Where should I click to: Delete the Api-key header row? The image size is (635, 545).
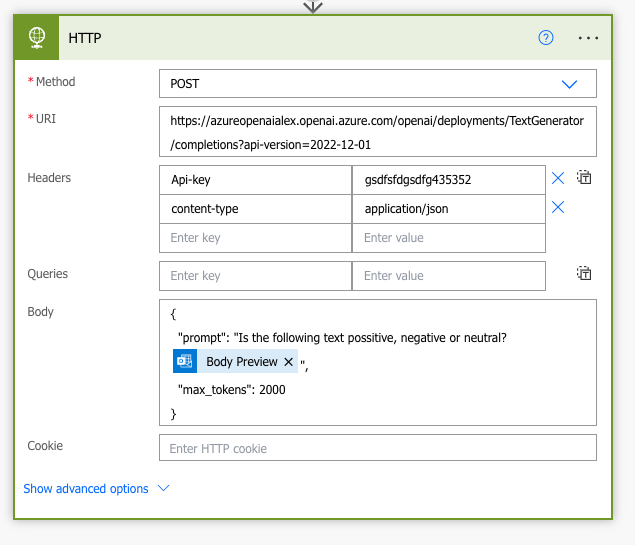tap(558, 178)
